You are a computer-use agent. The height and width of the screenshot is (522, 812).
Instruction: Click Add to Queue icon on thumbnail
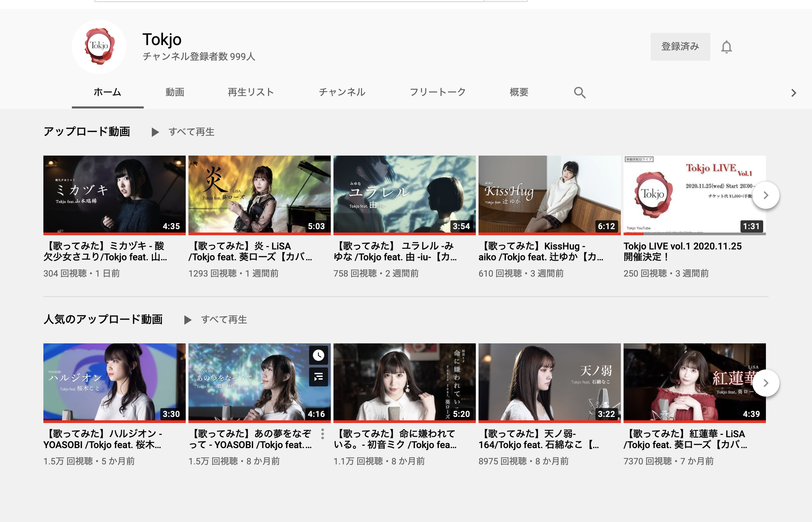coord(318,377)
